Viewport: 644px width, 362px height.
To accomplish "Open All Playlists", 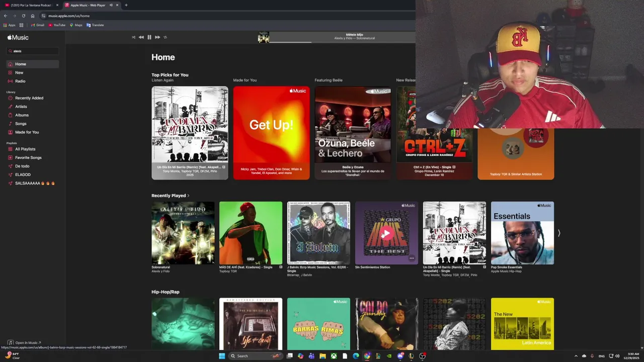I will 33,149.
